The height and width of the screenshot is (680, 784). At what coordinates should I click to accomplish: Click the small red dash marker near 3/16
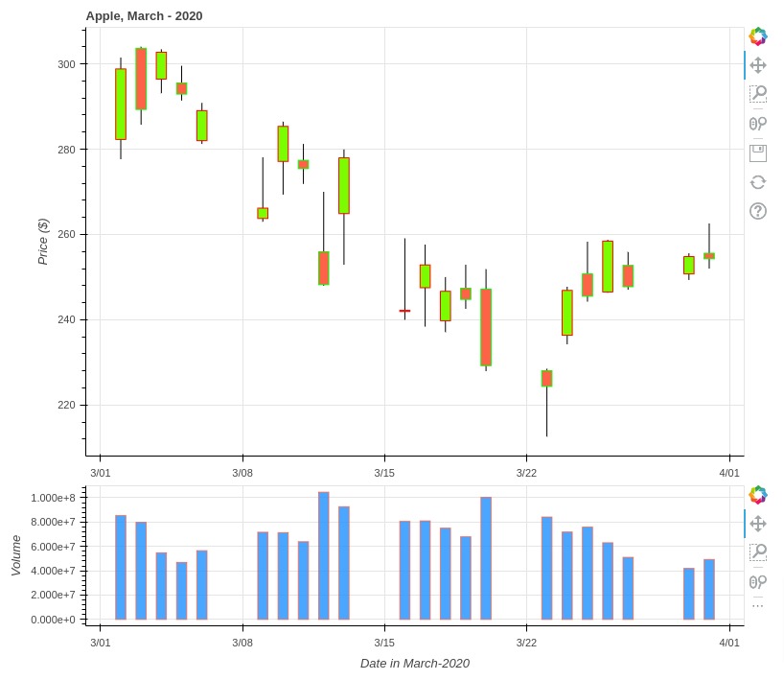coord(404,310)
